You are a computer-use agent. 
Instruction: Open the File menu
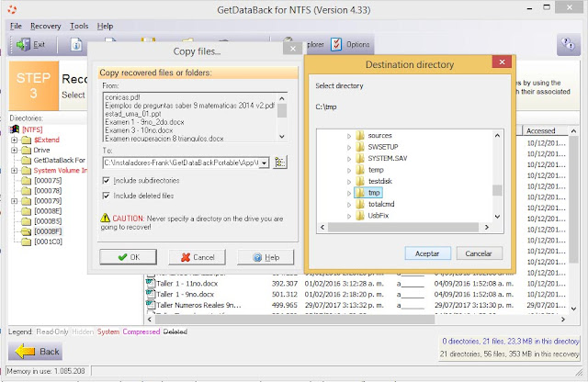click(16, 26)
